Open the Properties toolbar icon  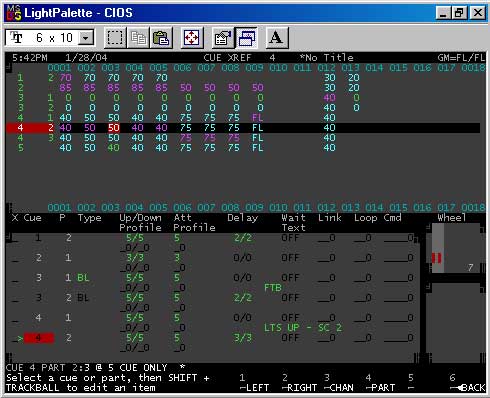coord(223,38)
